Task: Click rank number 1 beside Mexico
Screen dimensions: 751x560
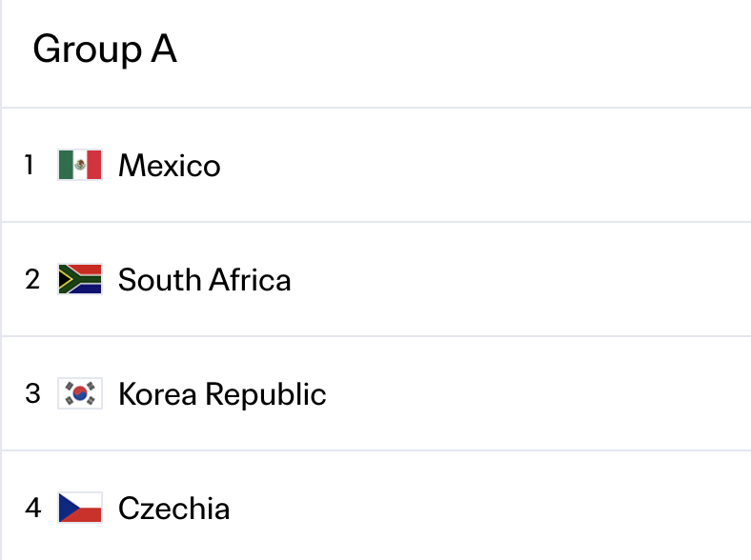Action: pos(30,165)
